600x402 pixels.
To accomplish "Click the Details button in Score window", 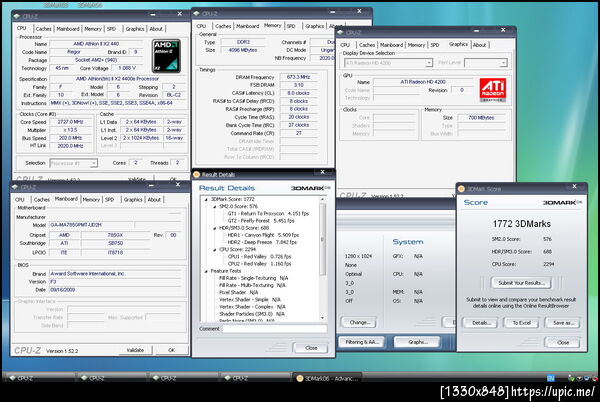I will click(481, 323).
